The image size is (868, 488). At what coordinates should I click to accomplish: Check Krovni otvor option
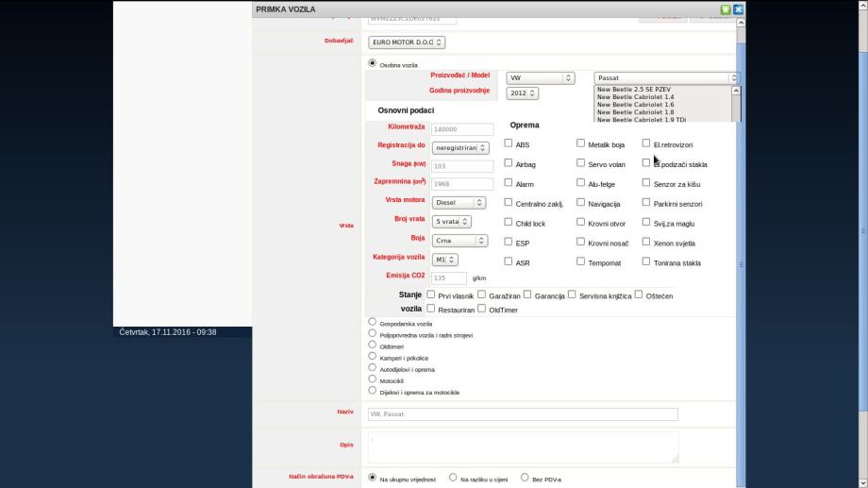tap(580, 222)
